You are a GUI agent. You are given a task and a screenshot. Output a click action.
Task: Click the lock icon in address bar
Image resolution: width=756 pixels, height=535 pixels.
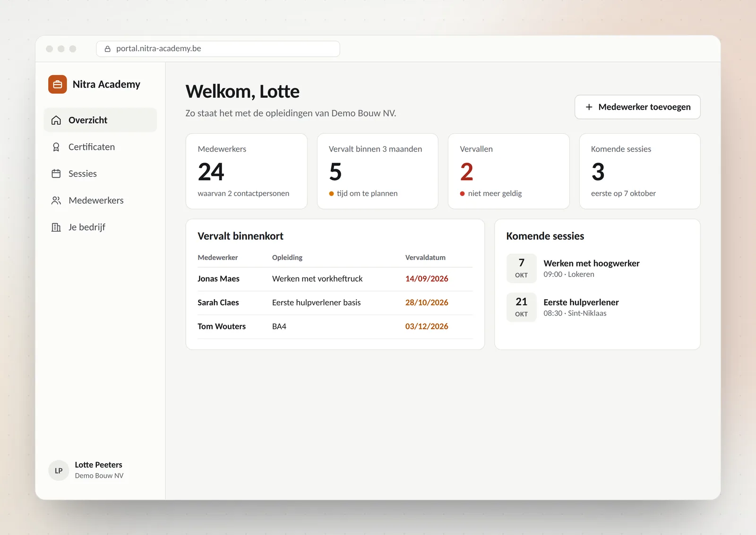pyautogui.click(x=108, y=49)
